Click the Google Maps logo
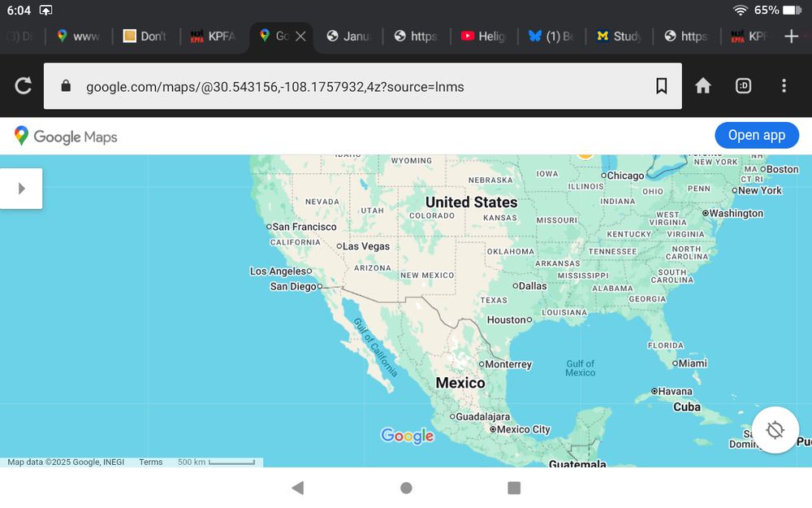The image size is (812, 508). click(66, 137)
